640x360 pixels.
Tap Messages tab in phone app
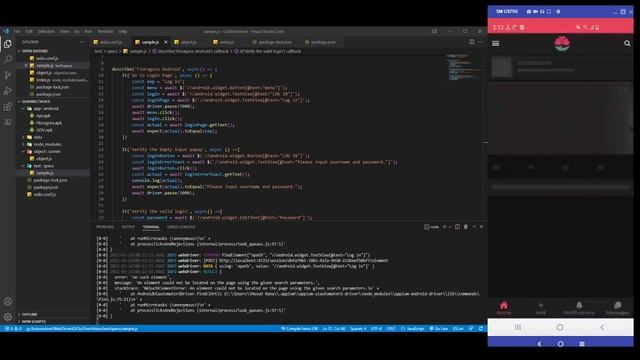tap(617, 308)
